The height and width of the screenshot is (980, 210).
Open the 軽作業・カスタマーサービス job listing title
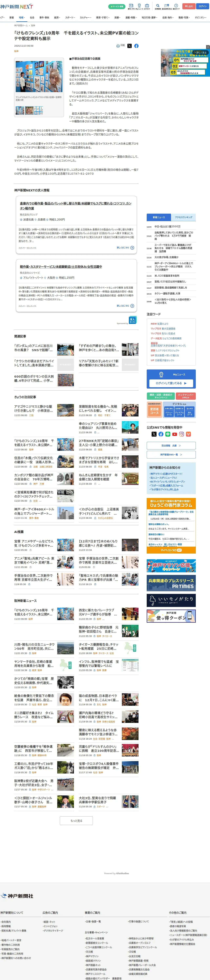pyautogui.click(x=61, y=267)
